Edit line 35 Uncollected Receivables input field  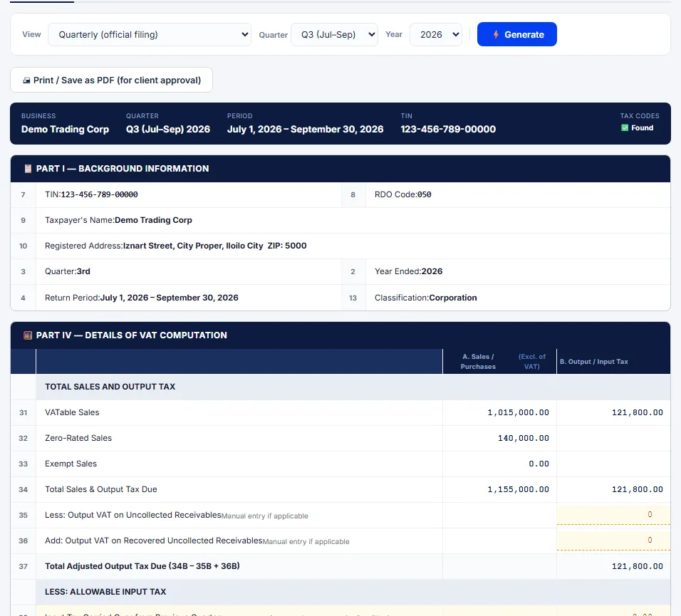(x=613, y=514)
